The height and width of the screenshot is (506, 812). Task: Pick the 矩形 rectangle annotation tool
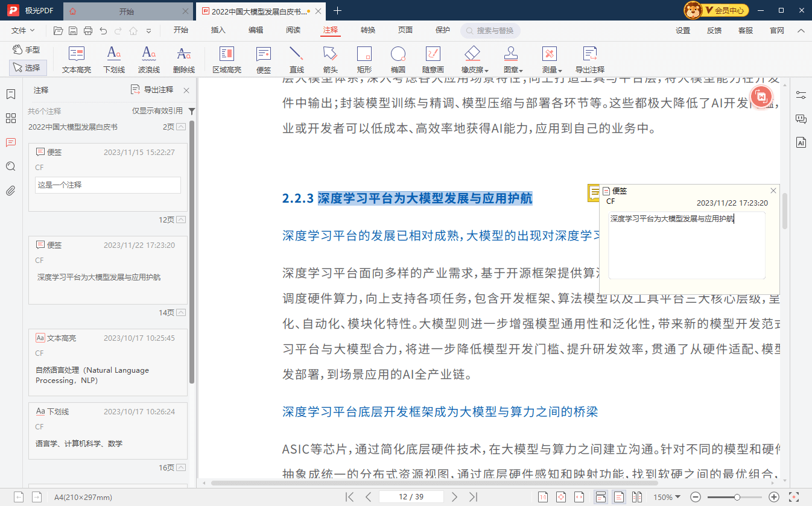point(364,60)
